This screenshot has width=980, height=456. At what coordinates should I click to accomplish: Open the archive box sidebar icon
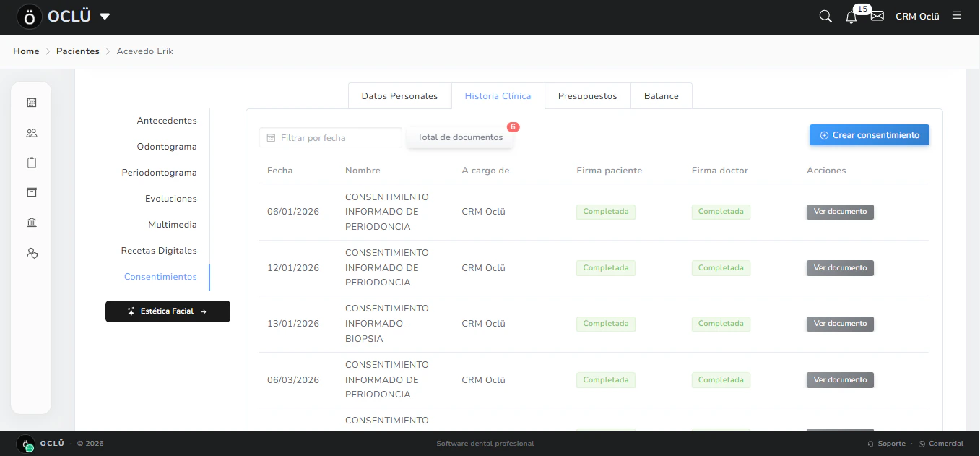(x=31, y=192)
